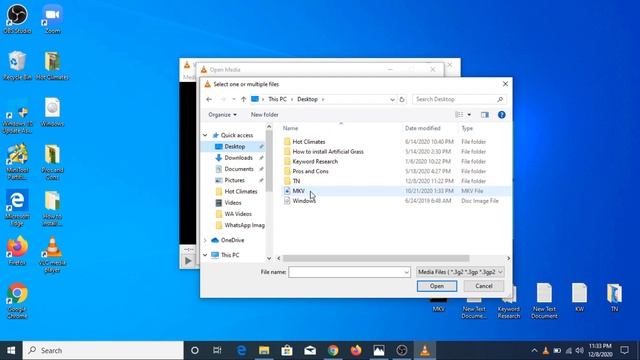
Task: Open recent locations dropdown arrow
Action: coord(233,99)
